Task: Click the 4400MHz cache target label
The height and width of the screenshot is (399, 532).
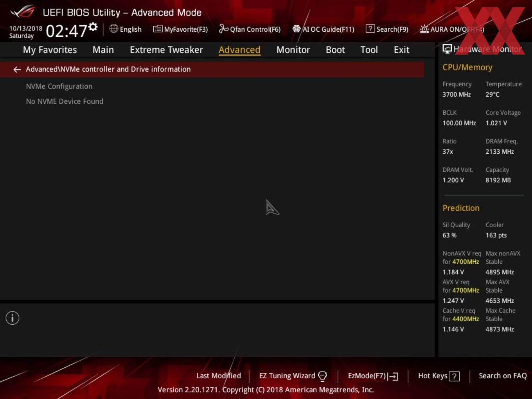Action: point(465,319)
